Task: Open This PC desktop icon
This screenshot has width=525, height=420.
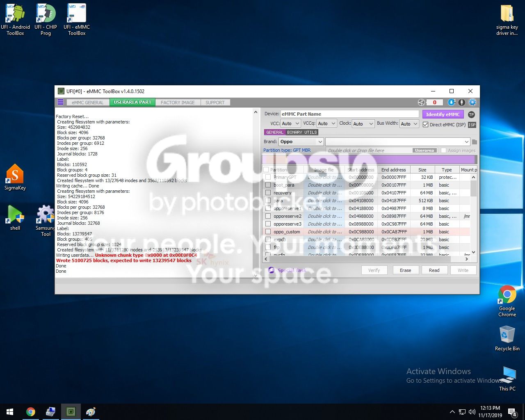Action: [x=507, y=379]
